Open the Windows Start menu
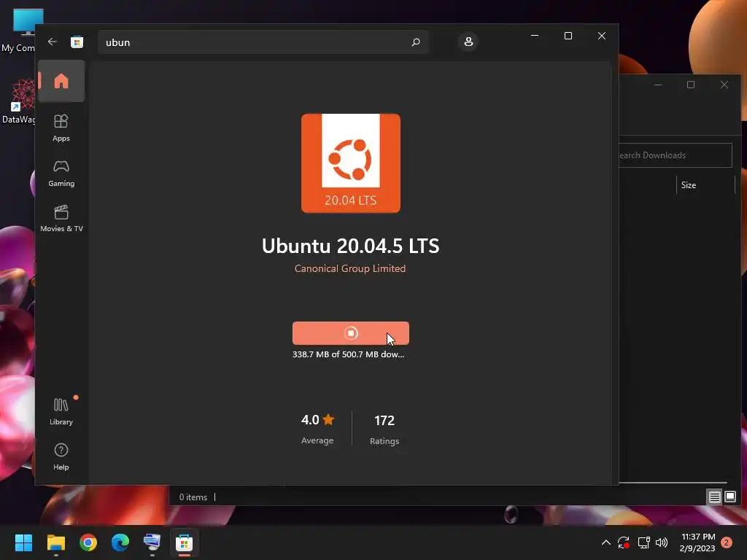Image resolution: width=747 pixels, height=560 pixels. 23,542
